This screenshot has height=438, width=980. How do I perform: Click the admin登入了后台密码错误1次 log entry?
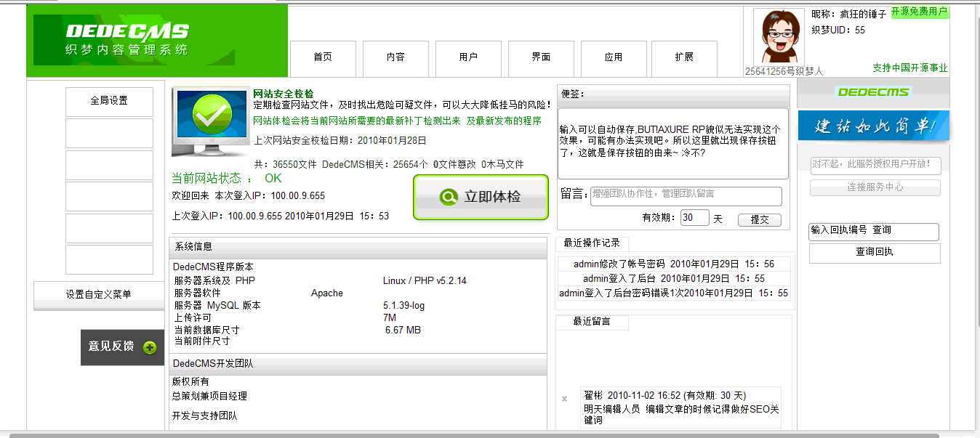click(x=674, y=293)
